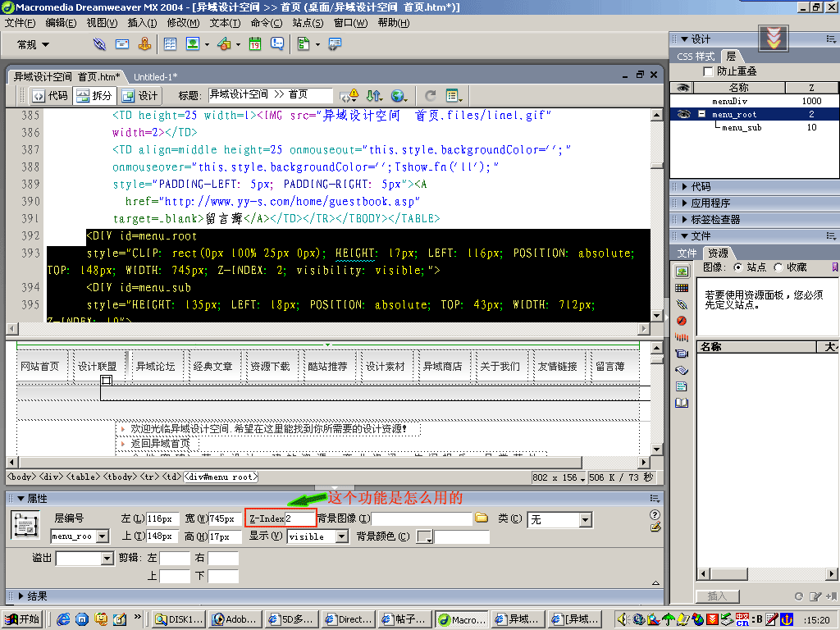Open the 溢出 overflow dropdown
Screen dimensions: 840x630
pos(107,559)
